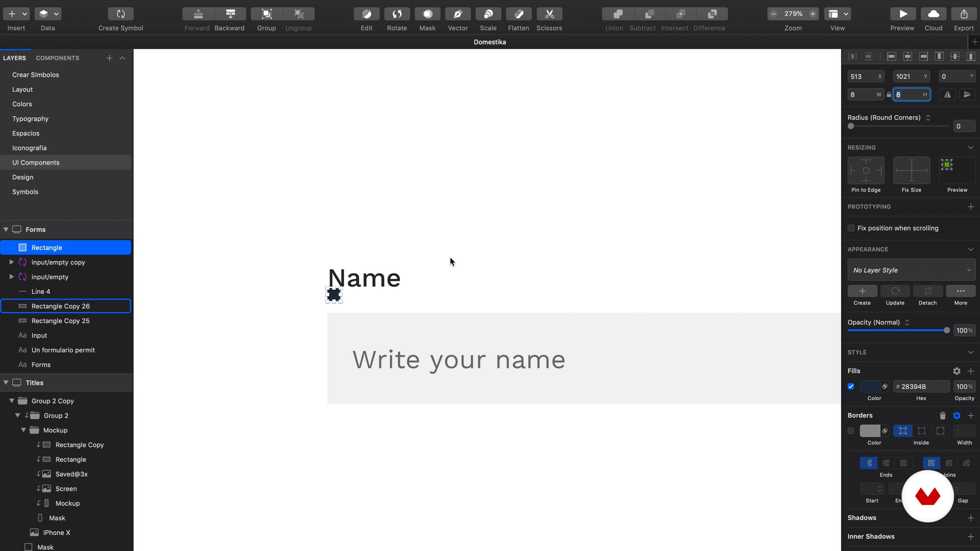Open the fill color swatch
The width and height of the screenshot is (980, 551).
pos(870,387)
